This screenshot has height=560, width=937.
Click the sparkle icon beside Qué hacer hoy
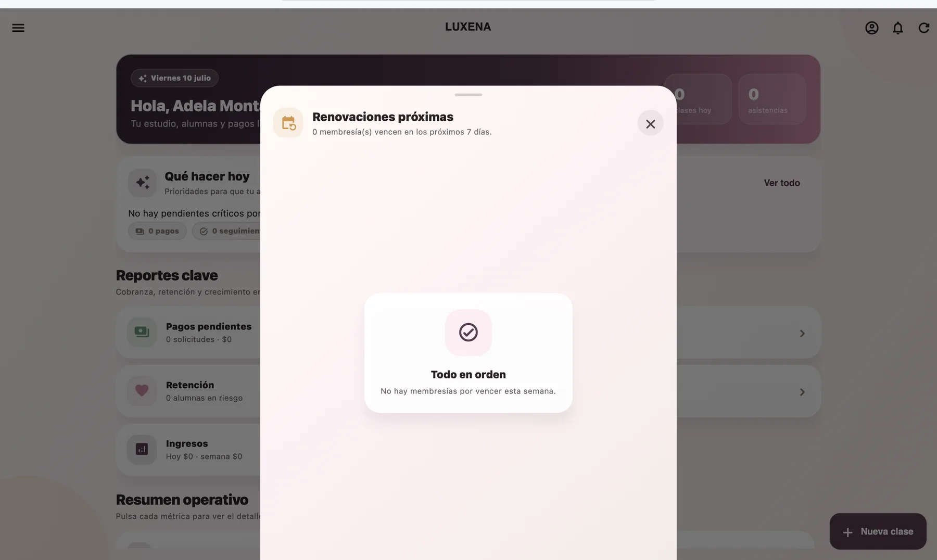pos(143,182)
